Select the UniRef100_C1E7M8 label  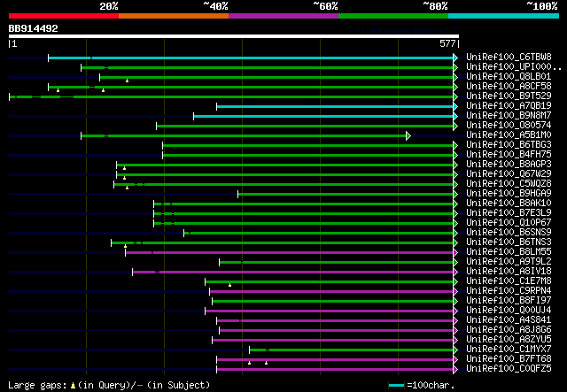(509, 281)
